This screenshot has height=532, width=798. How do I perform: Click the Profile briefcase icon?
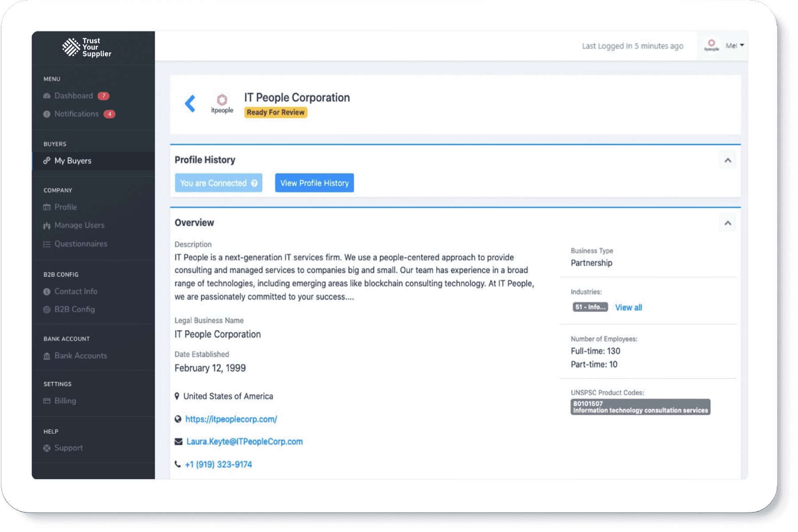[47, 207]
